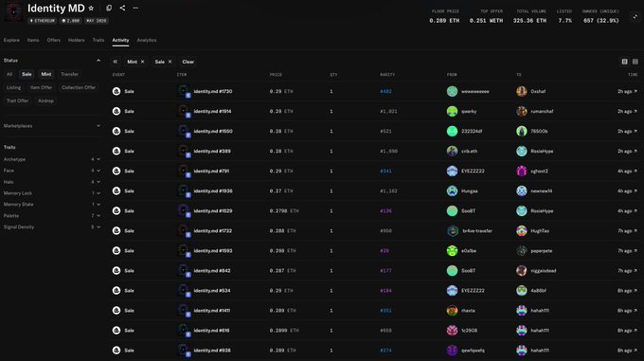Viewport: 644px width, 361px height.
Task: Click the copy icon next to the collection title
Action: [109, 8]
